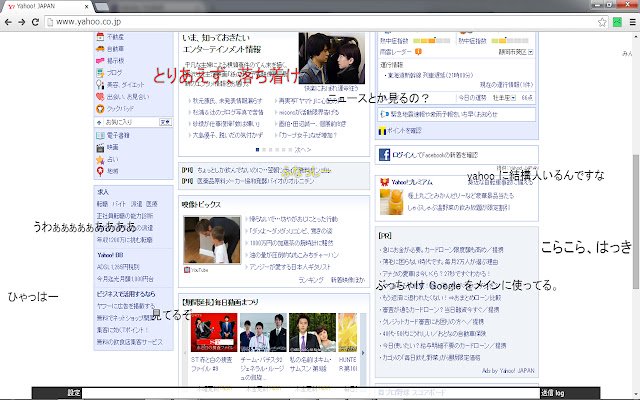This screenshot has width=640, height=400.
Task: Click the 地図 map pin icon
Action: (x=98, y=171)
